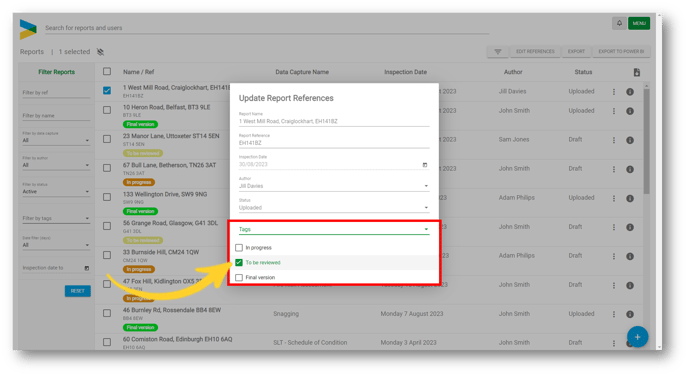Open the Status dropdown showing Uploaded
Image resolution: width=688 pixels, height=376 pixels.
(334, 205)
